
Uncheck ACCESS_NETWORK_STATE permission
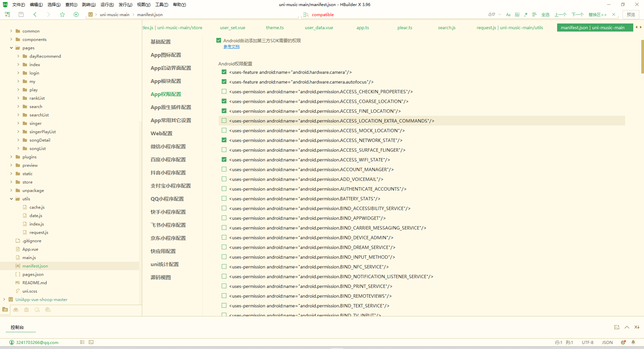[224, 140]
